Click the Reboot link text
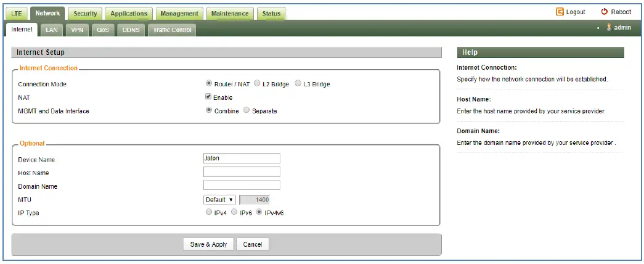The image size is (644, 264). [621, 12]
